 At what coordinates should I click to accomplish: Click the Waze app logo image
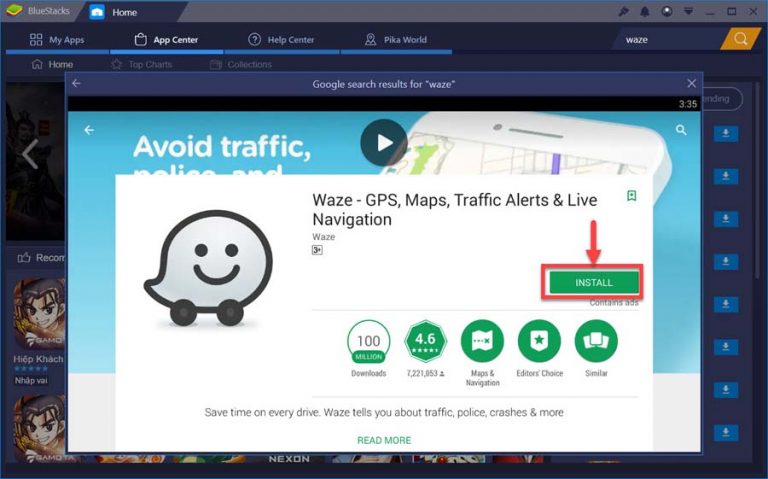tap(209, 268)
